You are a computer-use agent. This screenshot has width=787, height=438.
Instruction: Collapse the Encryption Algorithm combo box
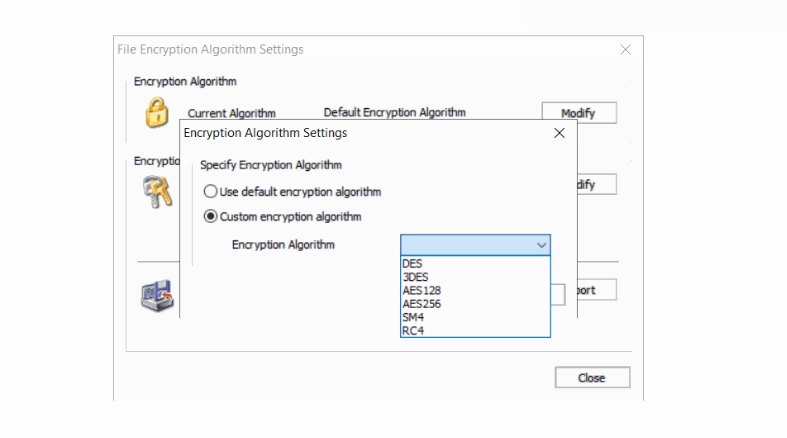pos(541,245)
